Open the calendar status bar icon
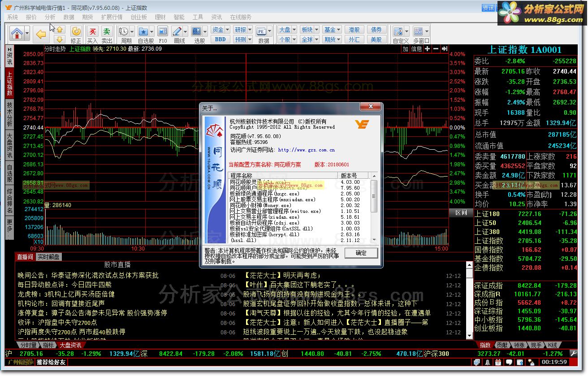588x376 pixels. [498, 362]
